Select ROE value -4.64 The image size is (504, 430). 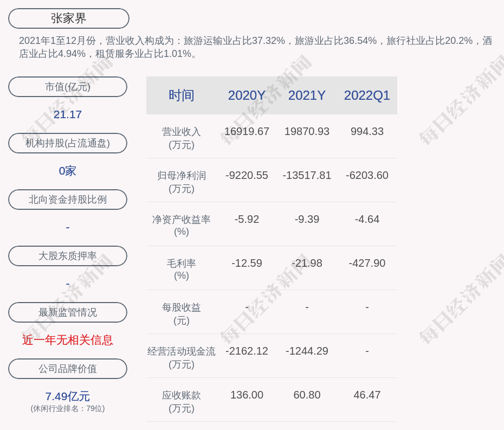coord(367,220)
